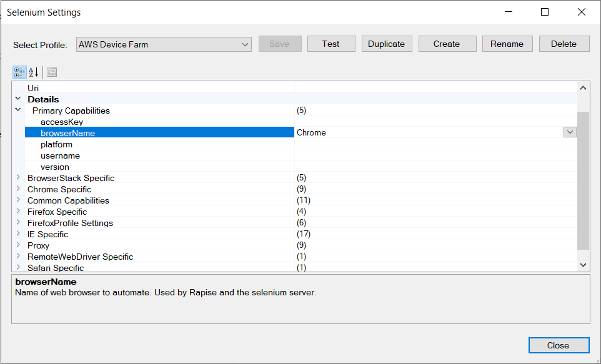Click the Test profile button

pos(331,44)
